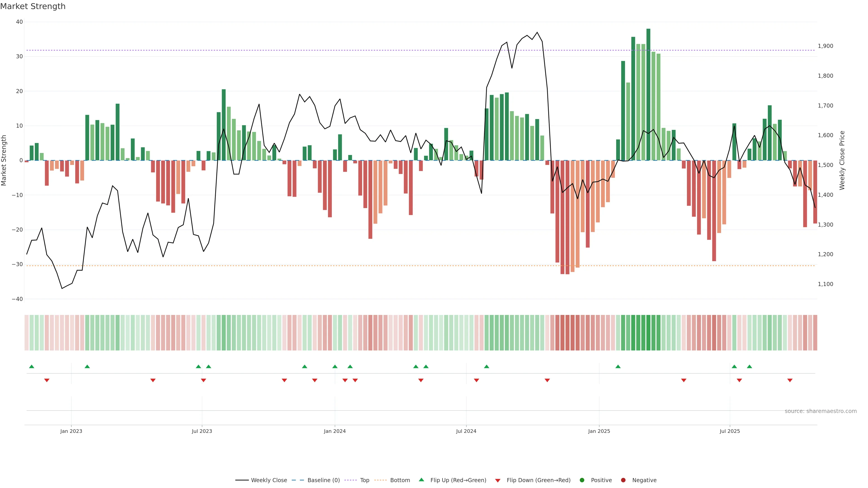
Task: Click source: sharemaestro.com text
Action: point(821,411)
